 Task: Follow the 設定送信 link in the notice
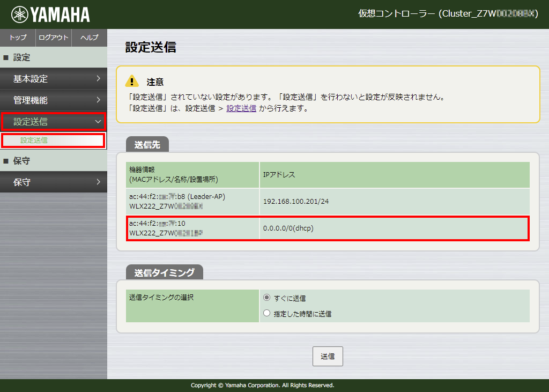[x=241, y=108]
